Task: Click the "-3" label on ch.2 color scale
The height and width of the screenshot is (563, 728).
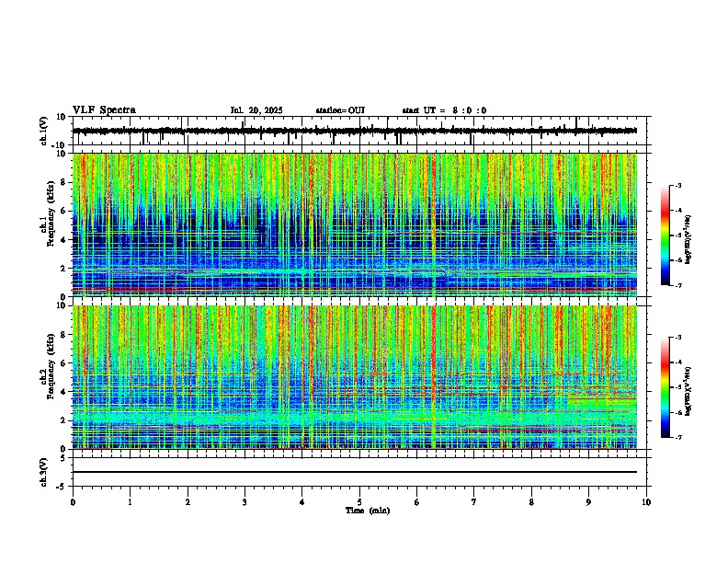Action: 677,338
